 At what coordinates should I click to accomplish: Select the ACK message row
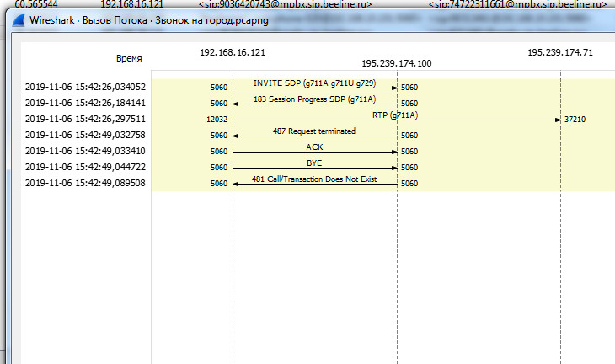click(x=314, y=147)
